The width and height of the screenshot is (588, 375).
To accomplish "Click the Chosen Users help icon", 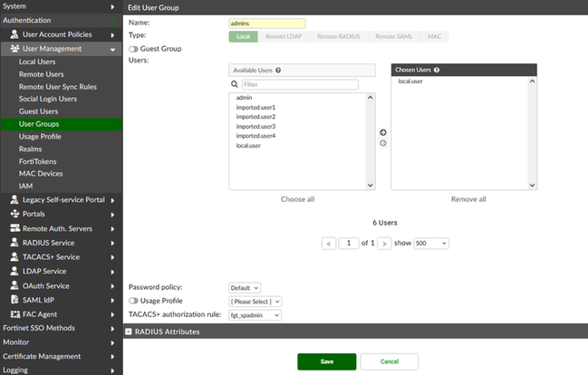I will pos(437,70).
